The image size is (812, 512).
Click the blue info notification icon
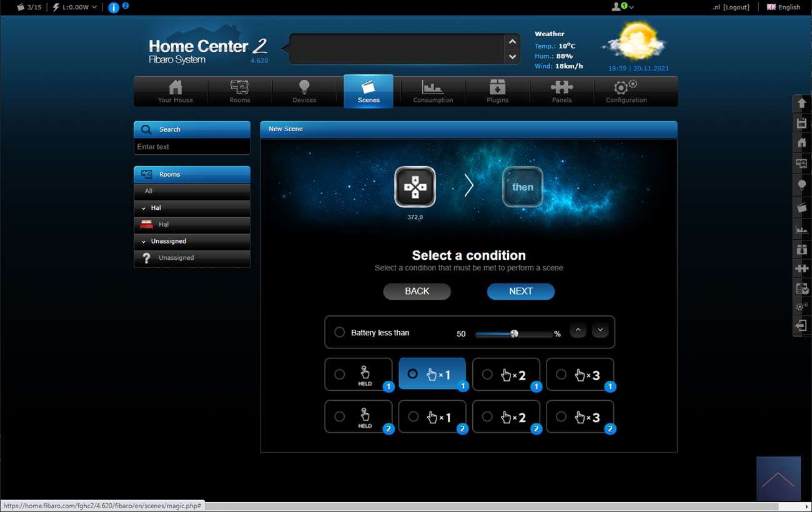coord(114,7)
